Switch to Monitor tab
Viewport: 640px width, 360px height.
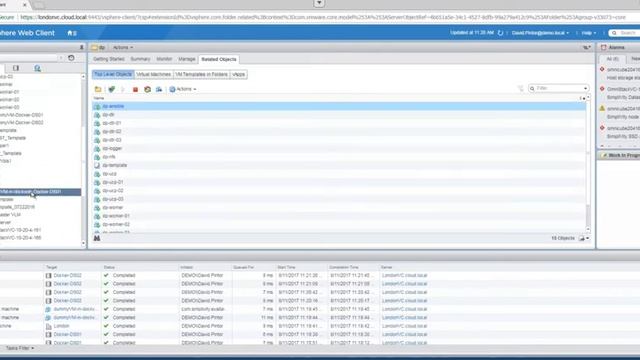(x=164, y=59)
